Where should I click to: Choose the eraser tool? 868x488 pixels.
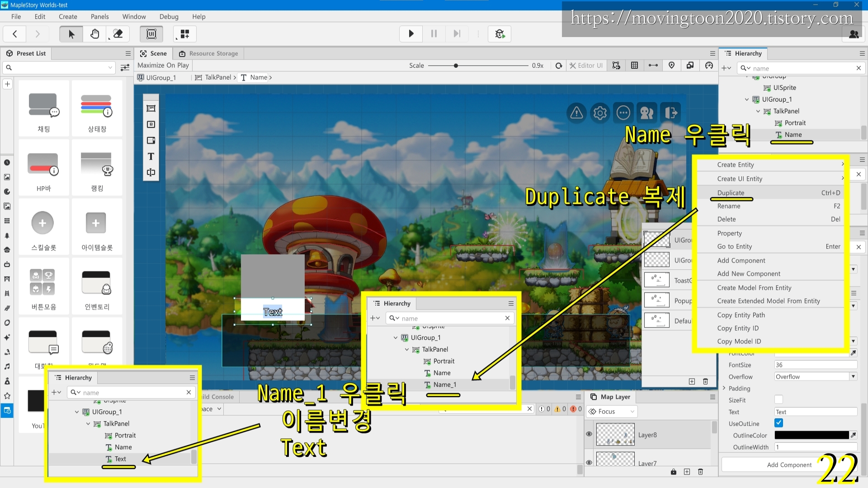tap(118, 34)
